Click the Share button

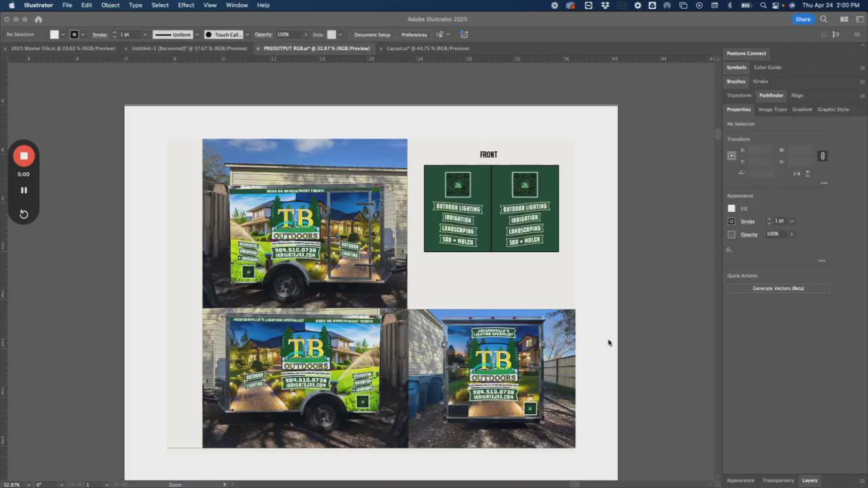click(x=803, y=20)
